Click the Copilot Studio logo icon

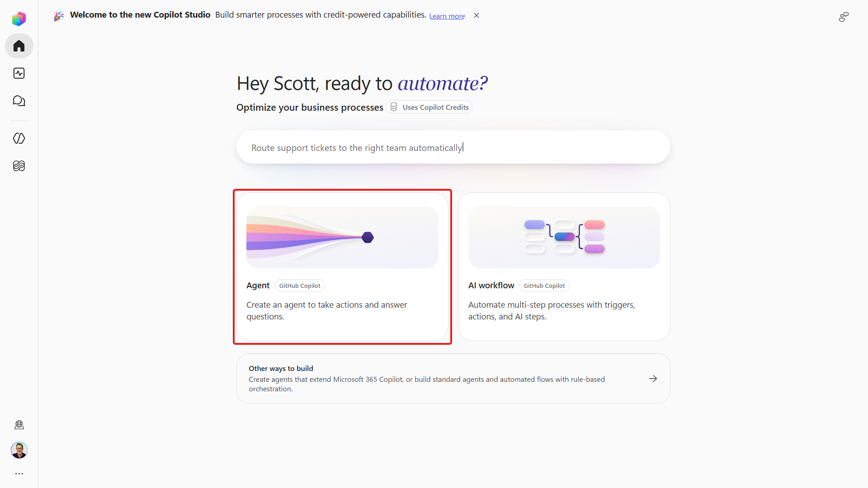[19, 19]
